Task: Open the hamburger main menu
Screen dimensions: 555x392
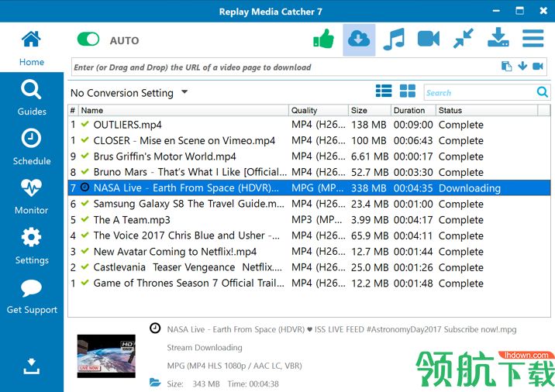Action: (x=533, y=38)
